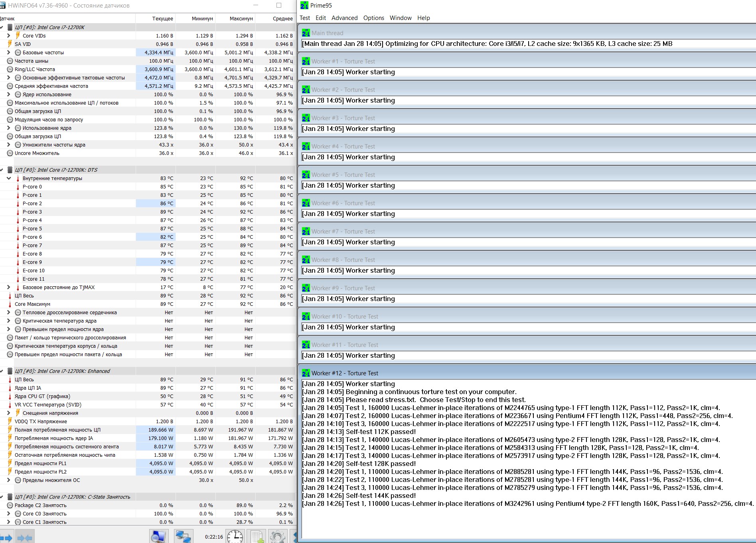Sort by the Минимум column header
This screenshot has height=543, width=756.
pos(195,18)
